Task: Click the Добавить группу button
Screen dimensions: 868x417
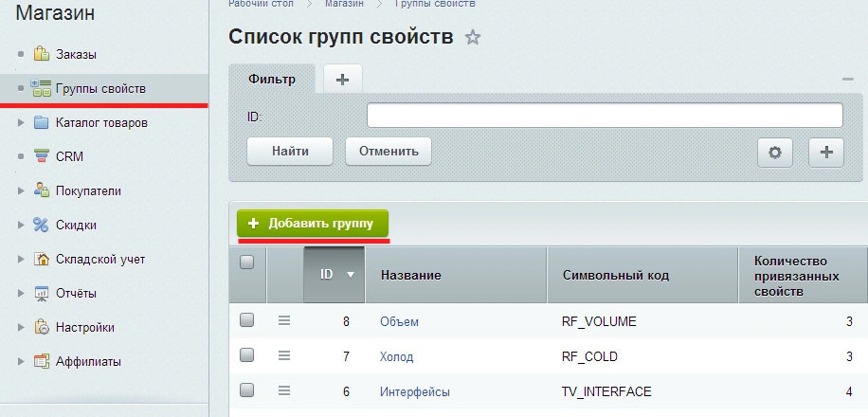Action: (313, 224)
